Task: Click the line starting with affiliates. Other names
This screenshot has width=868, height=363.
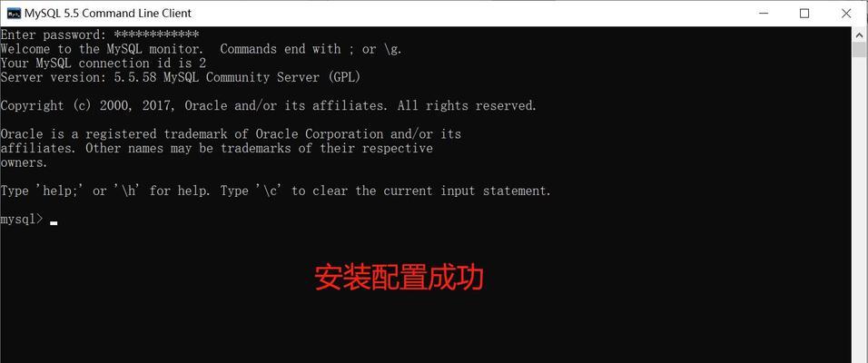Action: point(216,148)
